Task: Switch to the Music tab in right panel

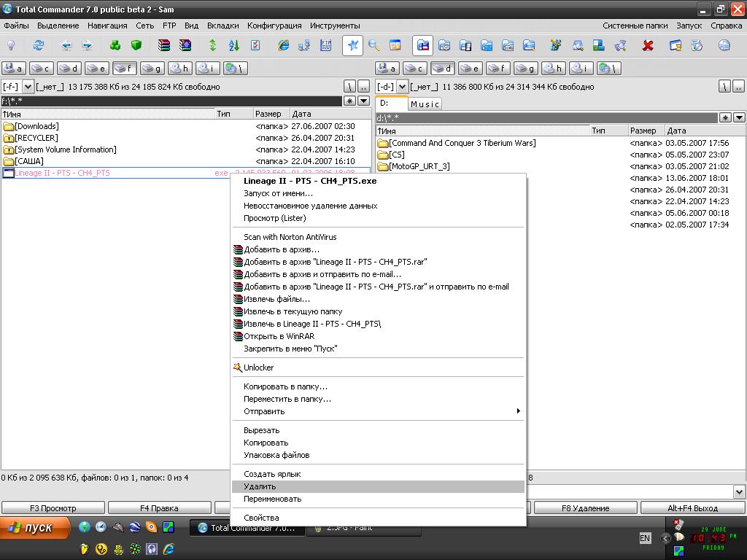Action: (425, 104)
